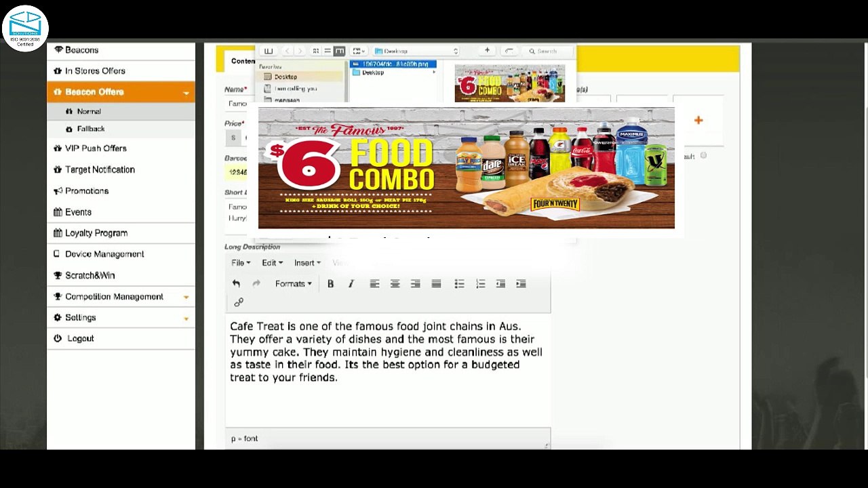Click into the Long Description text area

coord(388,371)
